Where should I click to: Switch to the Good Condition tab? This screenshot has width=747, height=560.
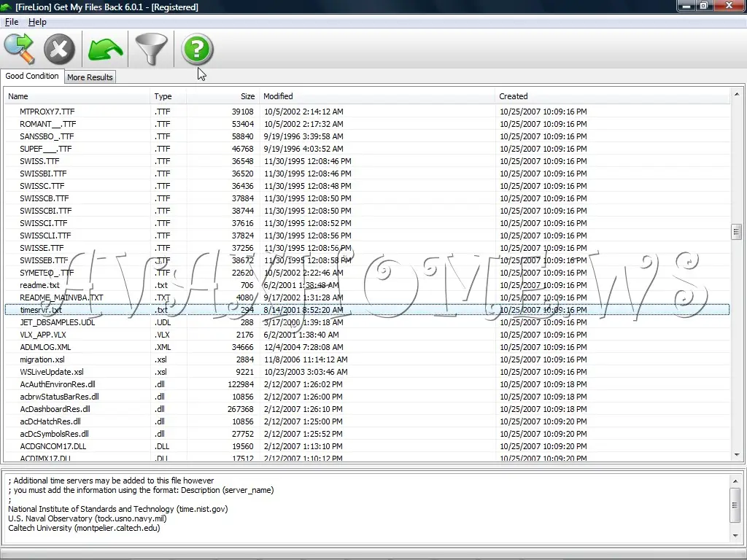pyautogui.click(x=32, y=76)
